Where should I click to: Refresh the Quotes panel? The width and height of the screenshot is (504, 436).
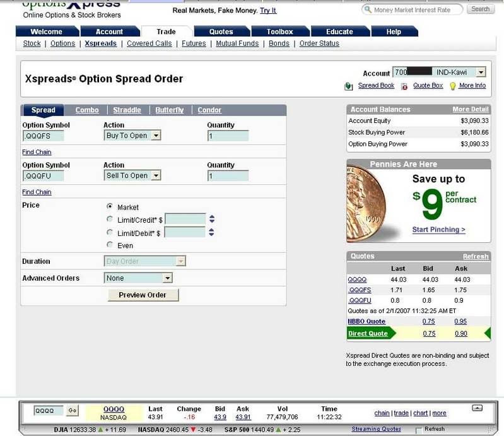[476, 256]
